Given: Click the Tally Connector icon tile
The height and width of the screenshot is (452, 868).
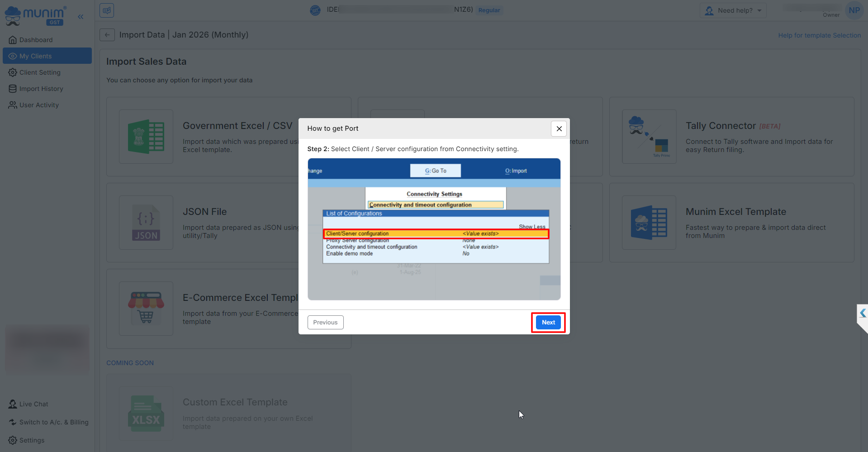Looking at the screenshot, I should (x=649, y=137).
